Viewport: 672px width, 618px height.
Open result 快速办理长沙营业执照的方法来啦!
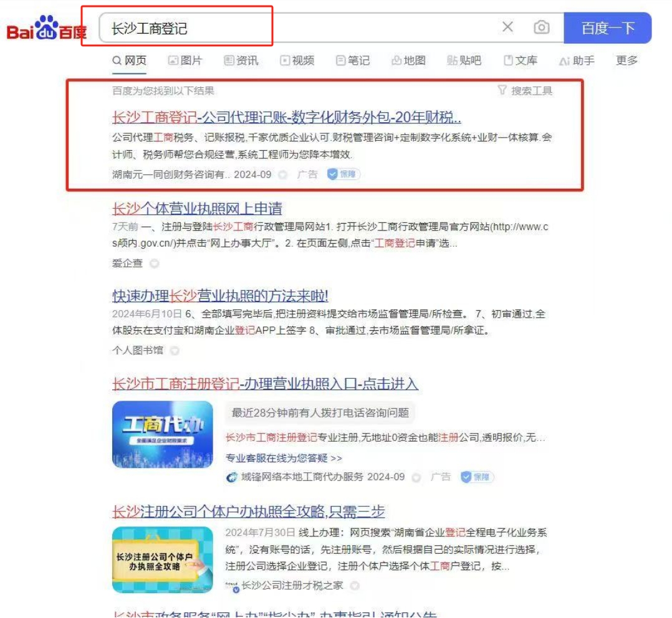220,295
